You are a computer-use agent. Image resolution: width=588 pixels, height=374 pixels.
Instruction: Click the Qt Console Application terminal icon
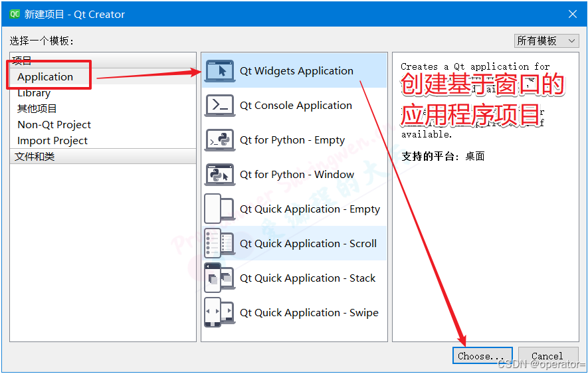pyautogui.click(x=220, y=105)
